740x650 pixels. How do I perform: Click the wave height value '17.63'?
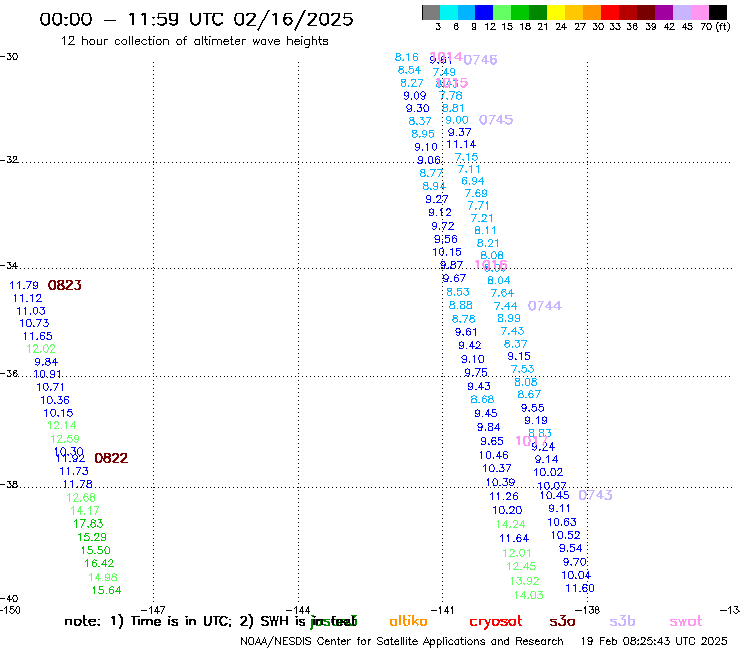point(88,523)
